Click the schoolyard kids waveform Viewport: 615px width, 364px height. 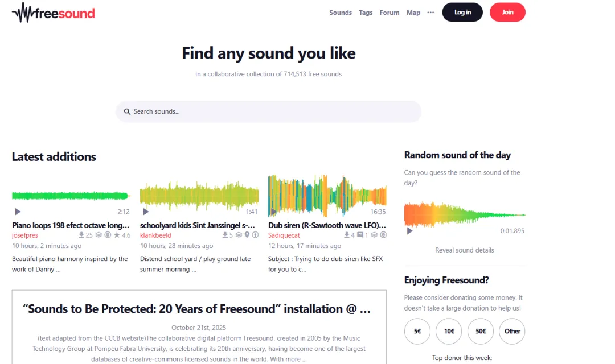199,196
